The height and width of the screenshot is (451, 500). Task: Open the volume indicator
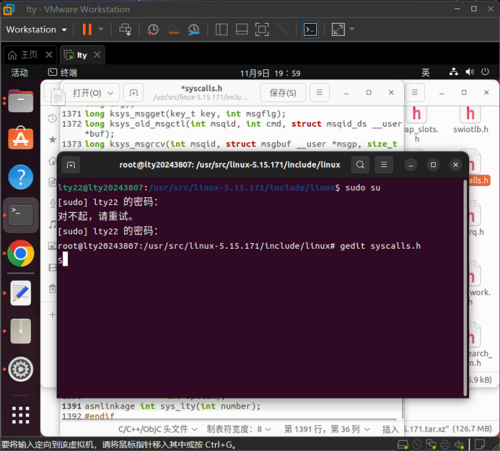click(x=469, y=72)
